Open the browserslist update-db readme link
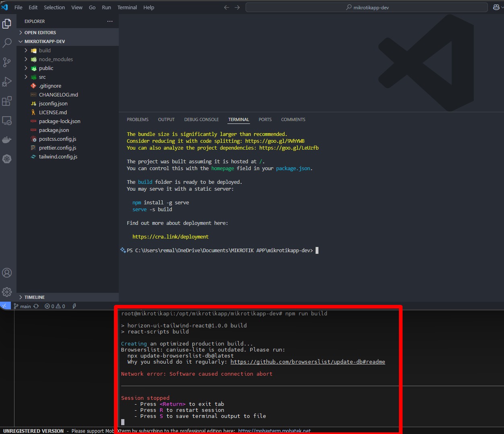The width and height of the screenshot is (504, 434). coord(308,362)
